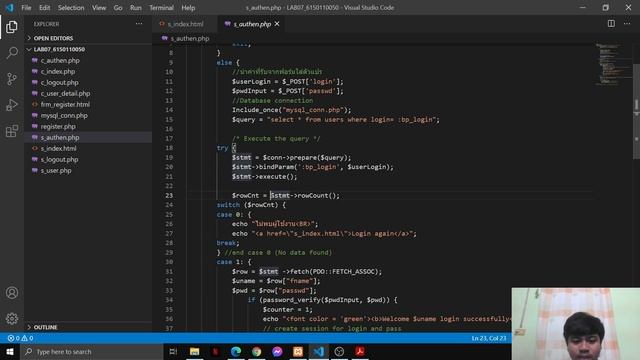Open XAMPP from taskbar
640x360 pixels.
[298, 351]
